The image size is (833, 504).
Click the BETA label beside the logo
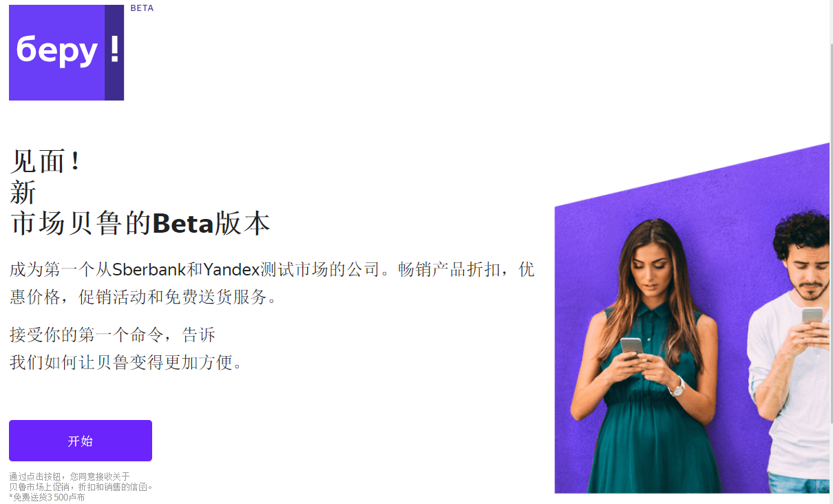142,8
